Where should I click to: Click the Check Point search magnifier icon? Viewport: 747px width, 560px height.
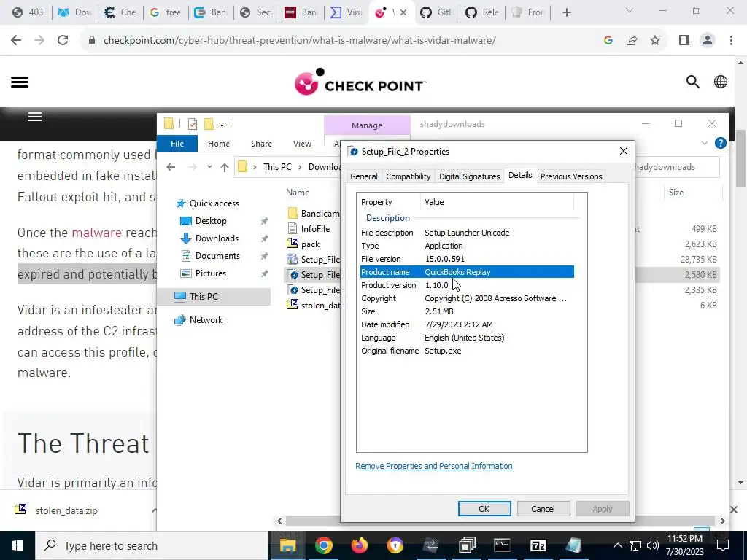pos(693,82)
